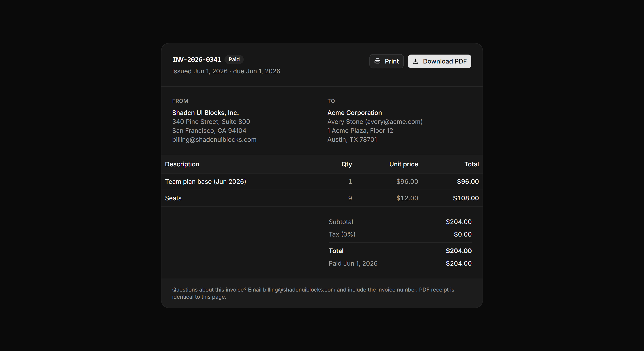Image resolution: width=644 pixels, height=351 pixels.
Task: Click the Seats row description
Action: click(x=173, y=198)
